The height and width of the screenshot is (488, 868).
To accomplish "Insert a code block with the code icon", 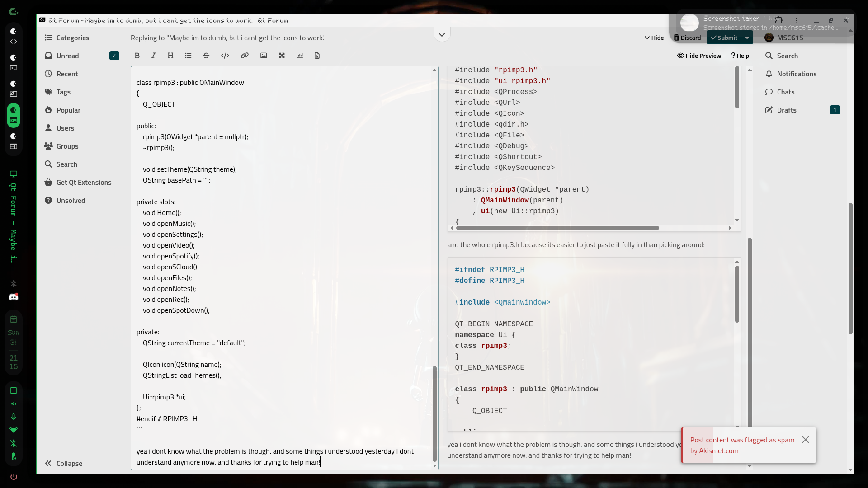I will click(225, 56).
